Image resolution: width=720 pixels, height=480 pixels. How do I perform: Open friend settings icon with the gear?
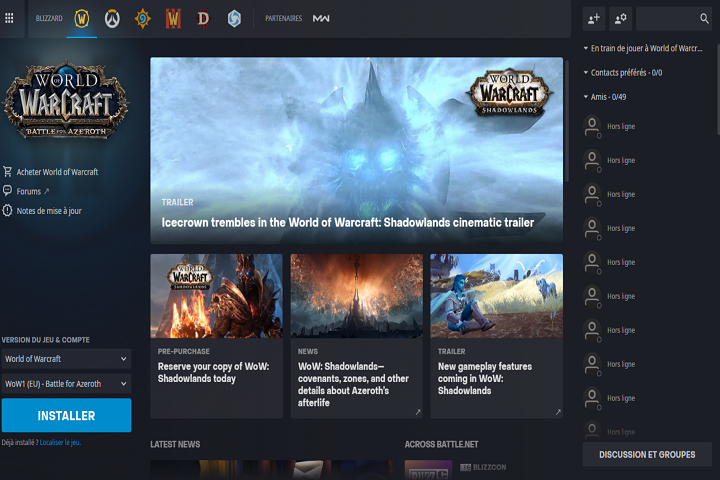click(x=621, y=18)
